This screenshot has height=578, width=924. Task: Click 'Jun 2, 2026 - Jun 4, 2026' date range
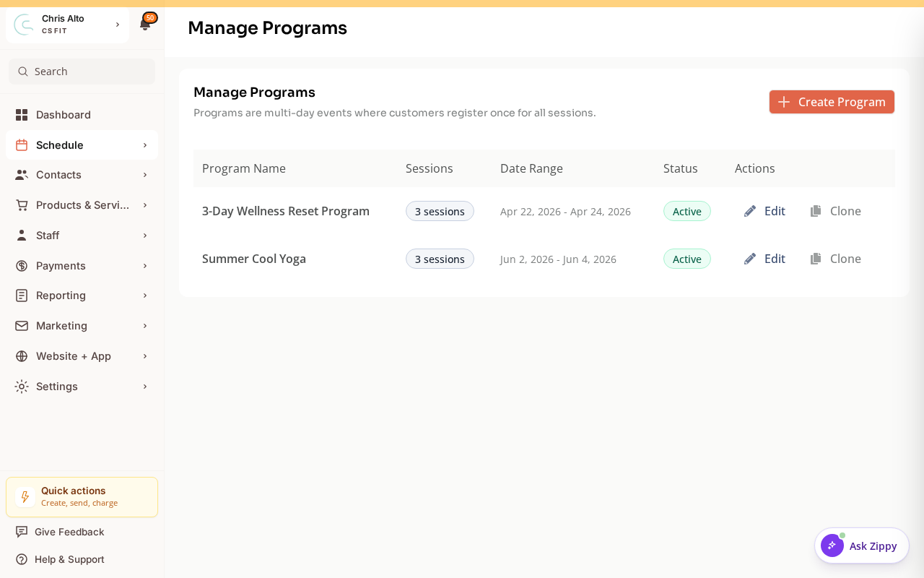pyautogui.click(x=558, y=259)
